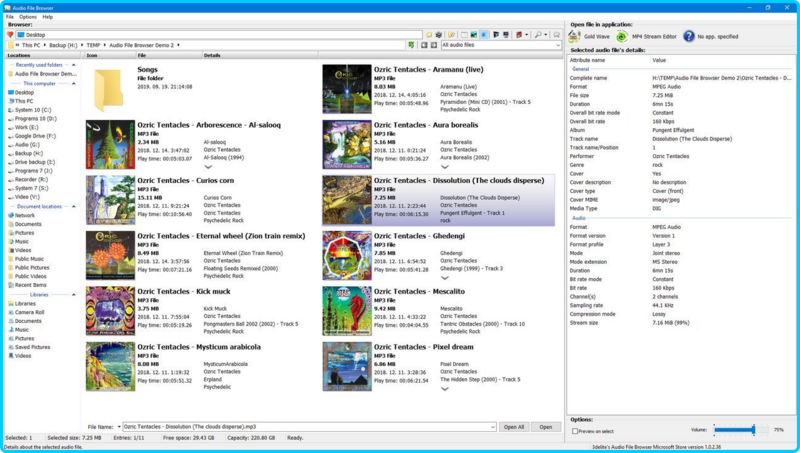Select Mescalito album cover thumbnail

[x=347, y=311]
